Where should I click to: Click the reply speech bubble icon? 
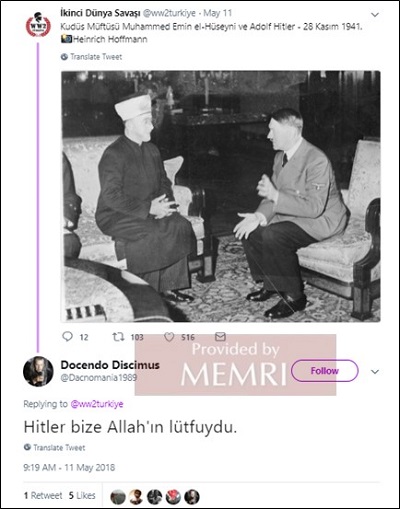click(x=67, y=337)
